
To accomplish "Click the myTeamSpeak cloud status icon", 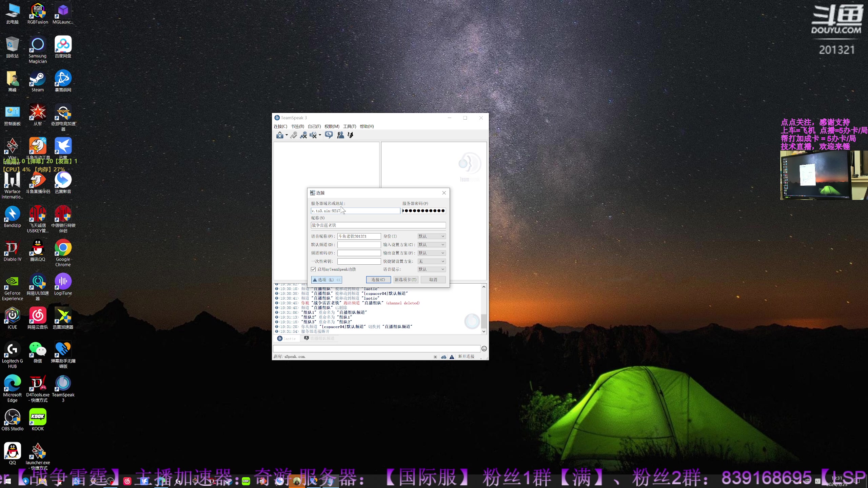I will pos(443,357).
